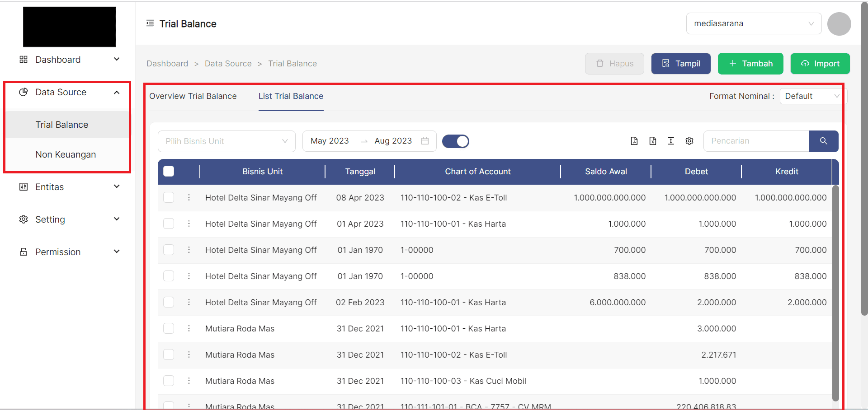Image resolution: width=868 pixels, height=410 pixels.
Task: Export the table to Excel
Action: click(x=652, y=141)
